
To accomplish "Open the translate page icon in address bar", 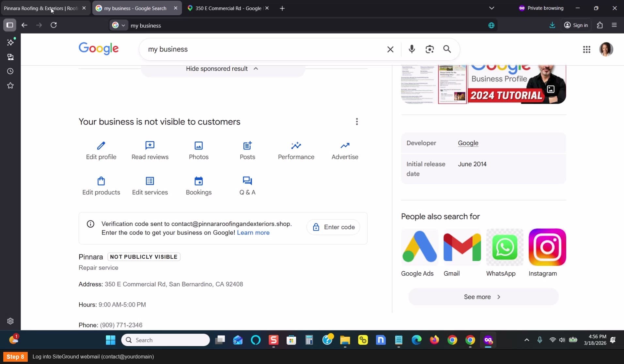I will pos(491,25).
